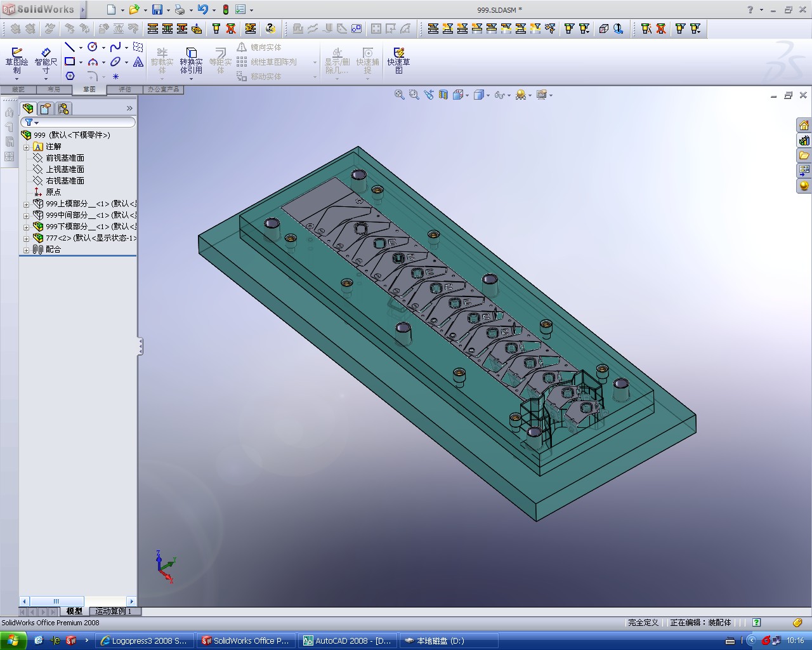The width and height of the screenshot is (812, 650).
Task: Open the File Explorer task pane icon
Action: [804, 156]
